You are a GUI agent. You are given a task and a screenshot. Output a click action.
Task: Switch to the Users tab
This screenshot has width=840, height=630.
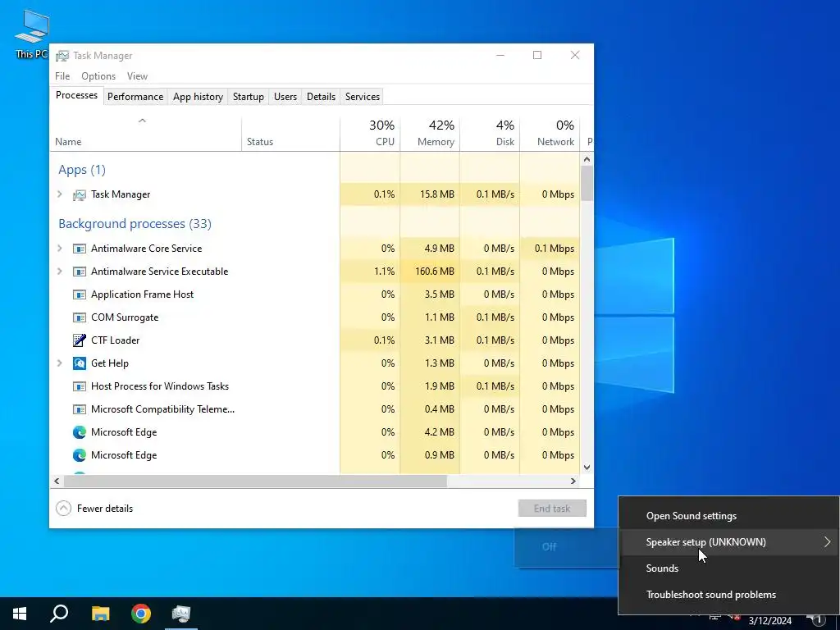285,97
